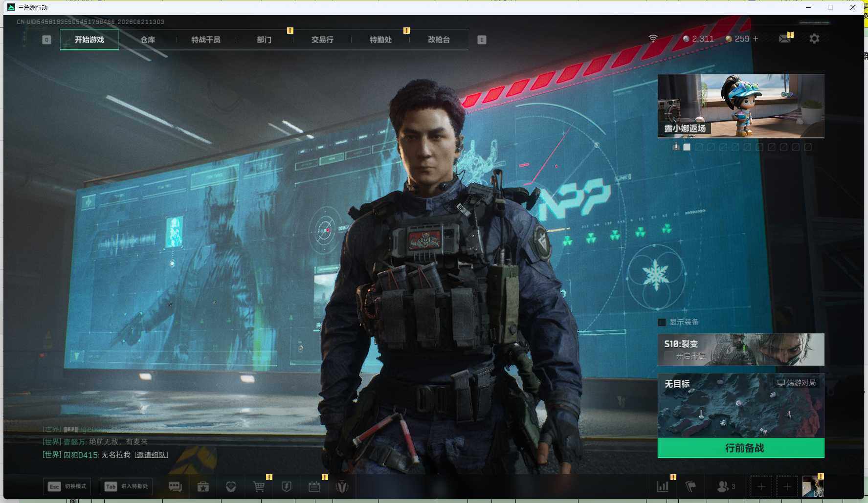868x503 pixels.
Task: Click the plus icon beside 259 currency
Action: [x=756, y=39]
